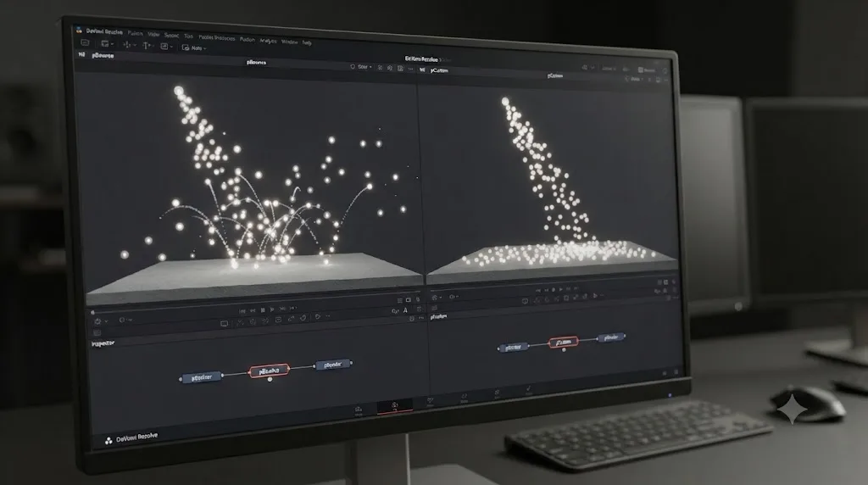Expand the arrows-icon dropdown in the toolbar

(129, 45)
